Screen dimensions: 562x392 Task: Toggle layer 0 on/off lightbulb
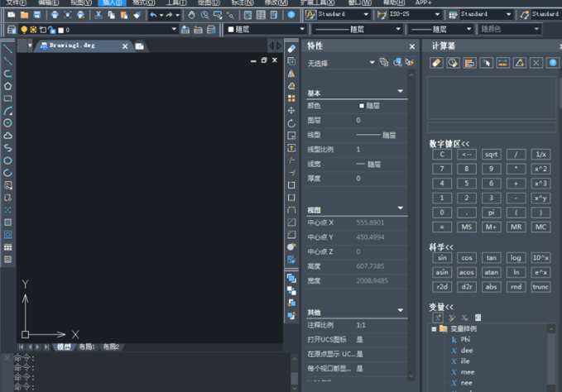(x=24, y=30)
